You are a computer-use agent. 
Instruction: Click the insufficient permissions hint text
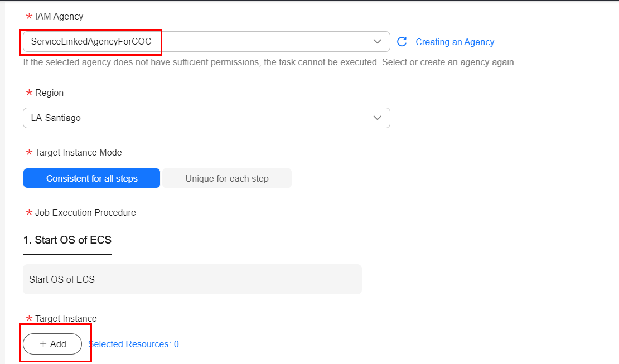(x=269, y=62)
